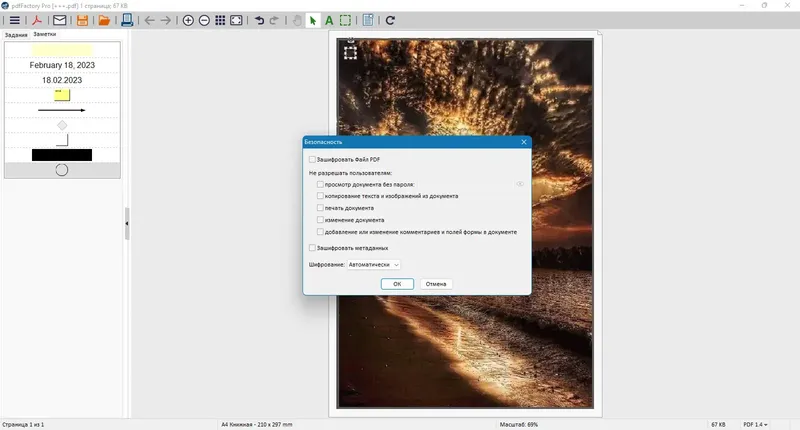The image size is (800, 430).
Task: Pick the black rectangle swatch in the notes panel
Action: click(x=62, y=155)
